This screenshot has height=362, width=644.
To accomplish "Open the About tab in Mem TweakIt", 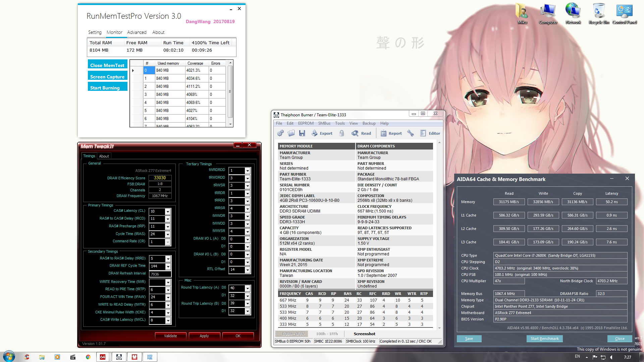I will coord(104,156).
